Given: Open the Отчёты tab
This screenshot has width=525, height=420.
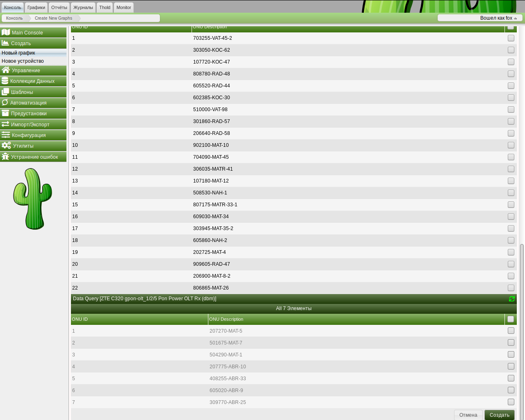Looking at the screenshot, I should pyautogui.click(x=59, y=7).
